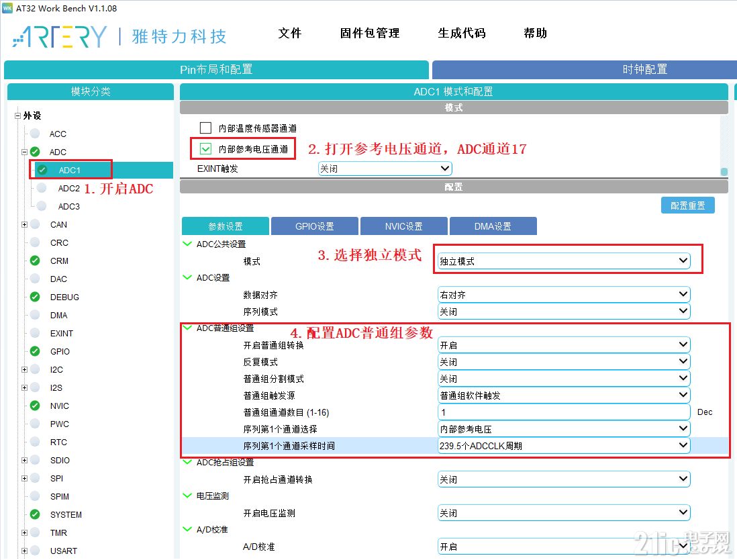Click the RTC status circle icon

35,442
